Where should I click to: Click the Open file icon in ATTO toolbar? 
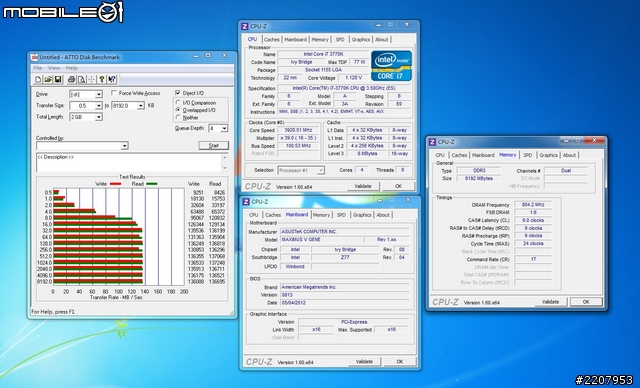pos(48,80)
